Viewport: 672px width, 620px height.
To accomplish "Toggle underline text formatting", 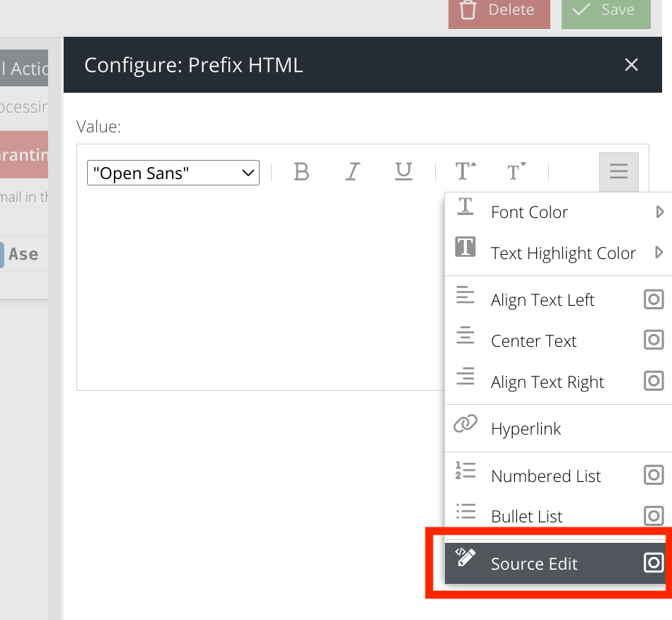I will (403, 172).
